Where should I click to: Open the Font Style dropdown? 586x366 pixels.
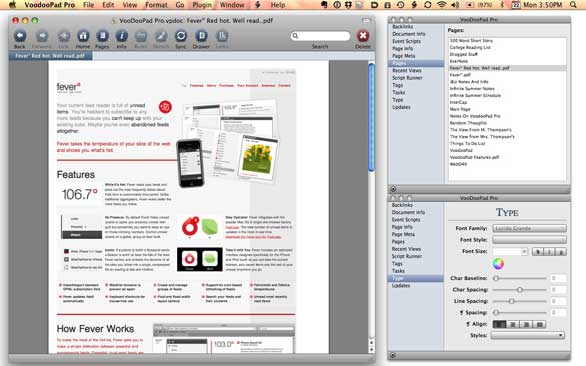coord(529,240)
